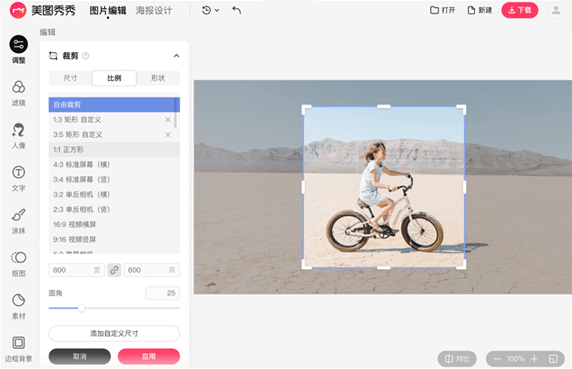This screenshot has height=369, width=572.
Task: Select 1:1 正方形 ratio
Action: [114, 149]
